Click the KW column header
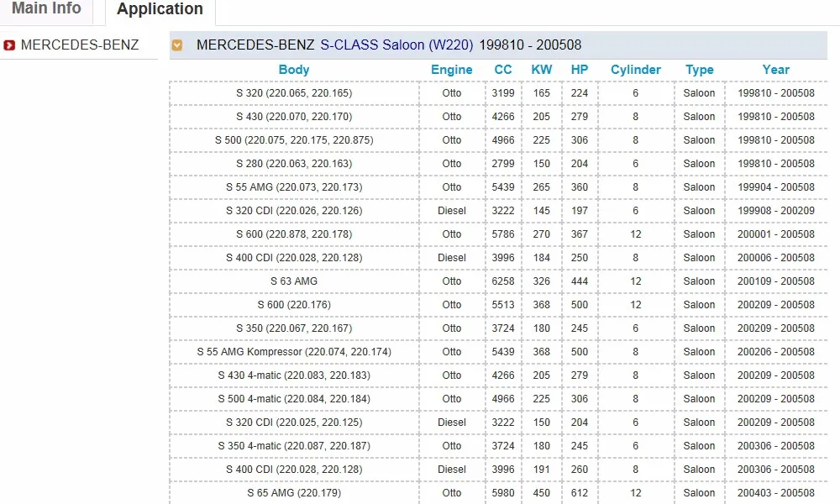 542,70
